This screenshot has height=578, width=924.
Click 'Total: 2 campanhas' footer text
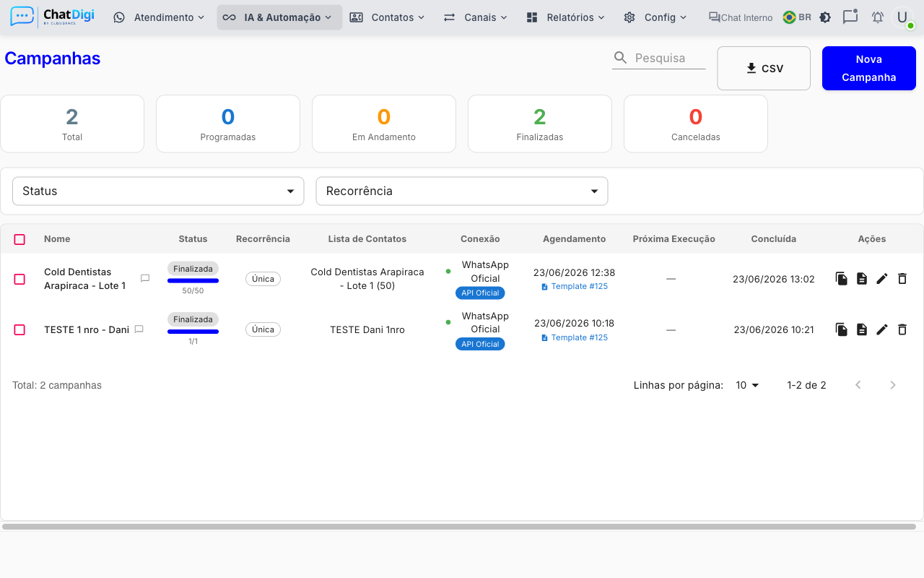[57, 385]
